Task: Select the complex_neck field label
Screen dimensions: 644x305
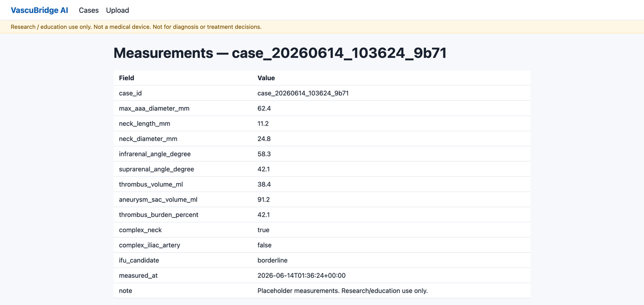Action: (140, 230)
